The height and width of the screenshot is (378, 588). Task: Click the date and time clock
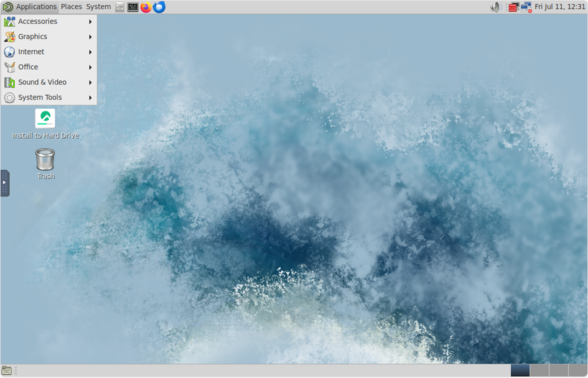[x=560, y=7]
